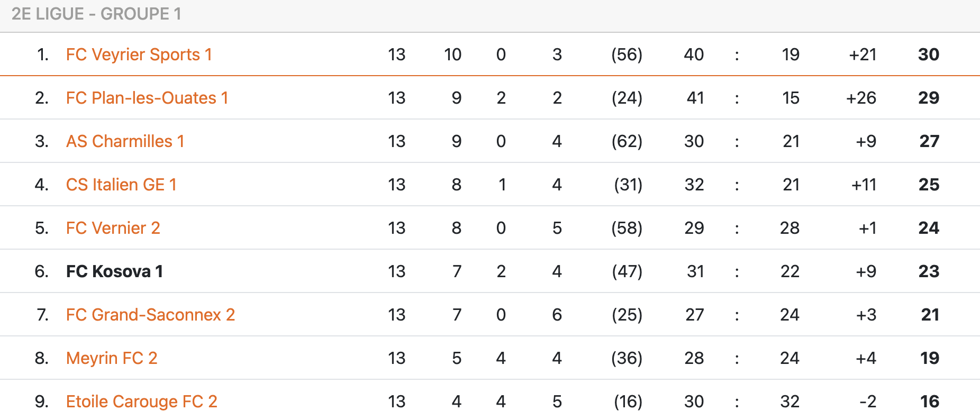Viewport: 980px width, 420px height.
Task: Go to the CS Italien GE 1 team
Action: [x=121, y=185]
